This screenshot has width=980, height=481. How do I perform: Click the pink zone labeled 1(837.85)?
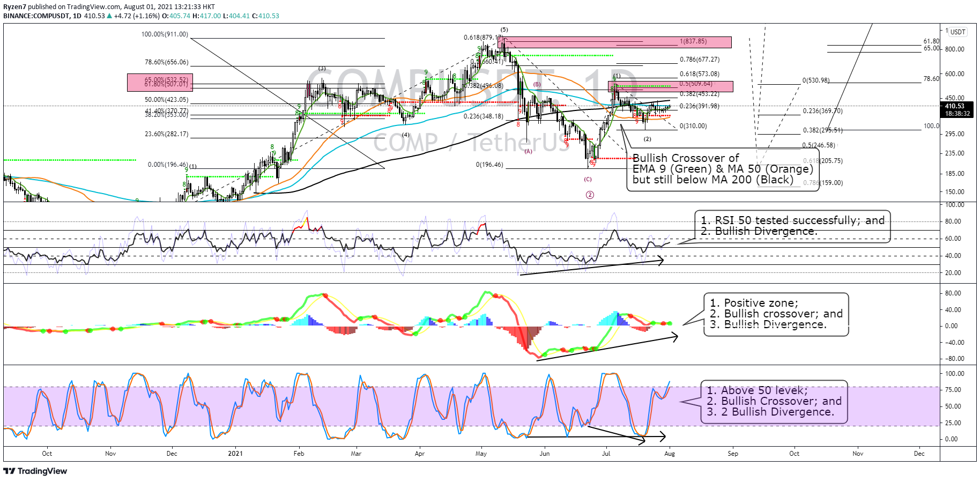[x=614, y=42]
